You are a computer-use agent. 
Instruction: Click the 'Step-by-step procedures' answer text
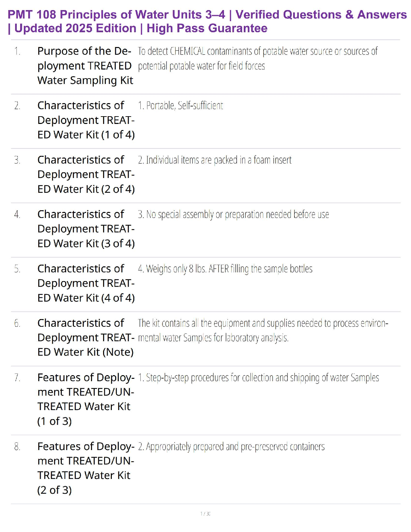pos(259,378)
